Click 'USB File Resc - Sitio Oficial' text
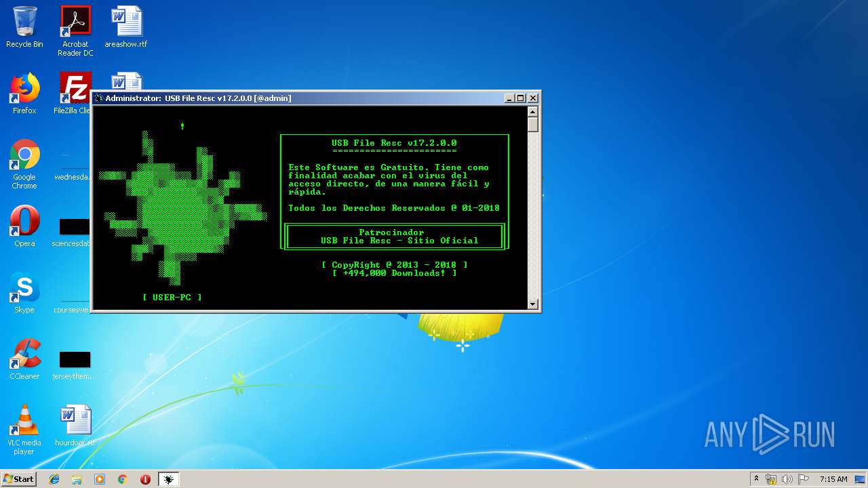868x488 pixels. [399, 241]
